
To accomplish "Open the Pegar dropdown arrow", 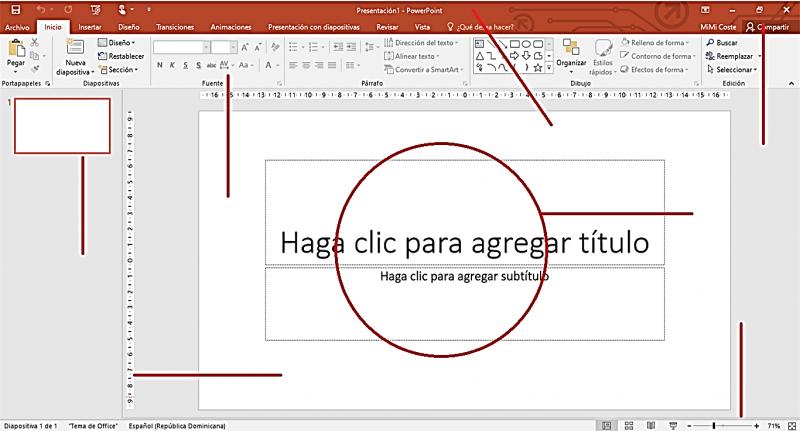I will 16,72.
